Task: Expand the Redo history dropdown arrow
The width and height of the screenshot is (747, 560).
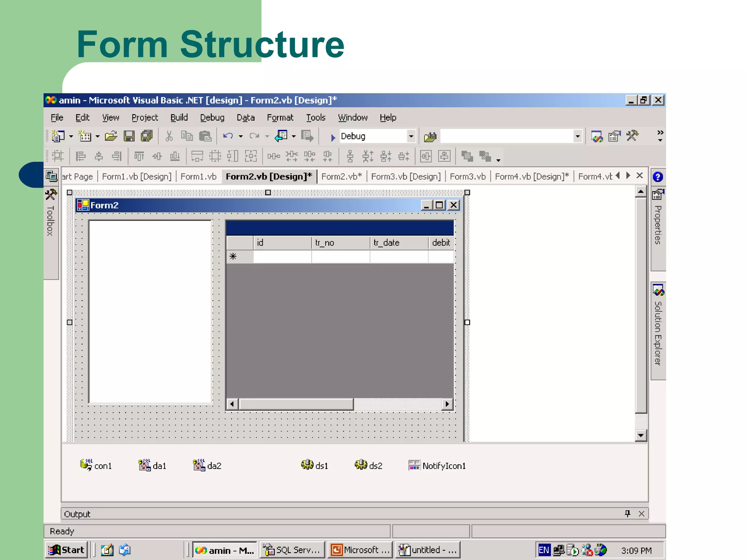Action: coord(267,137)
